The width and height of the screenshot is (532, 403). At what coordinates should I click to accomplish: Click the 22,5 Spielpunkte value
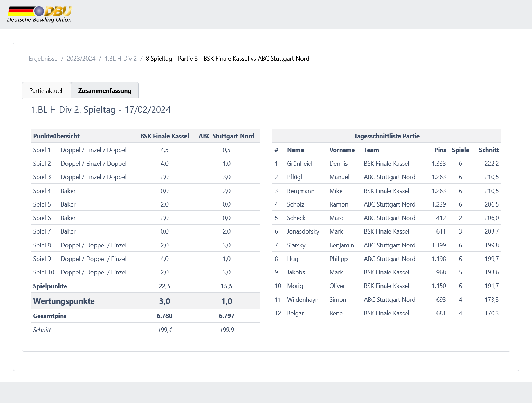(164, 286)
